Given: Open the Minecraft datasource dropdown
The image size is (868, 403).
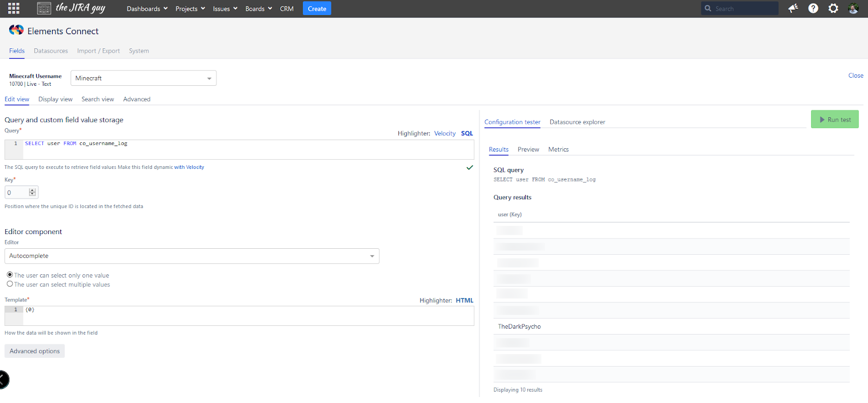Looking at the screenshot, I should tap(143, 78).
